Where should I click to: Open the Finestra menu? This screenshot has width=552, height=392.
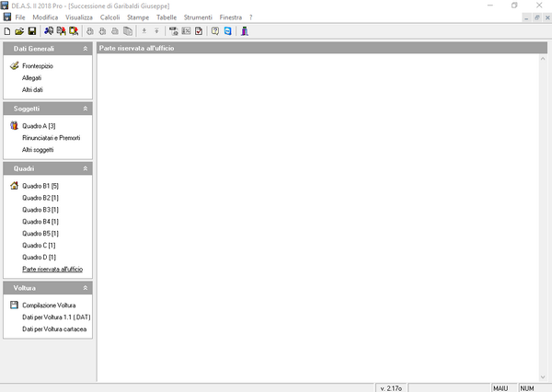(231, 17)
